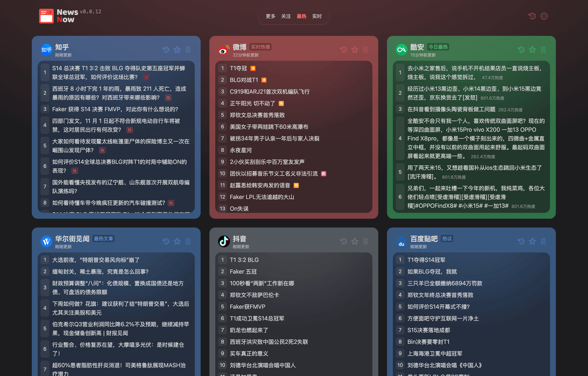The image size is (588, 376).
Task: Click the 百度贴吧 source logo
Action: 401,241
